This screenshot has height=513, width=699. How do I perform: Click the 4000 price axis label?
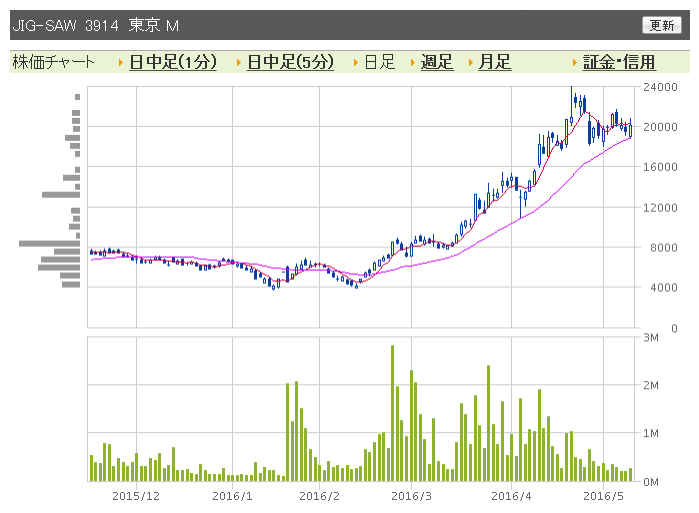click(x=664, y=288)
